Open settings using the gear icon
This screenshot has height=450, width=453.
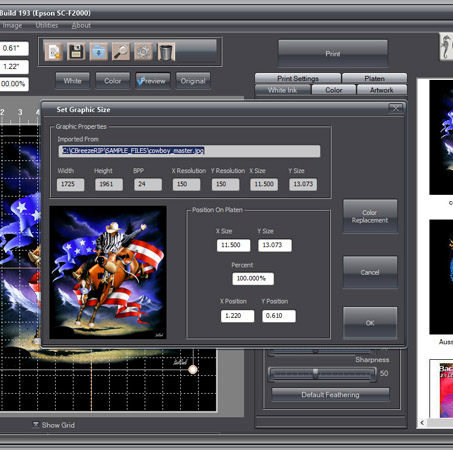click(143, 52)
